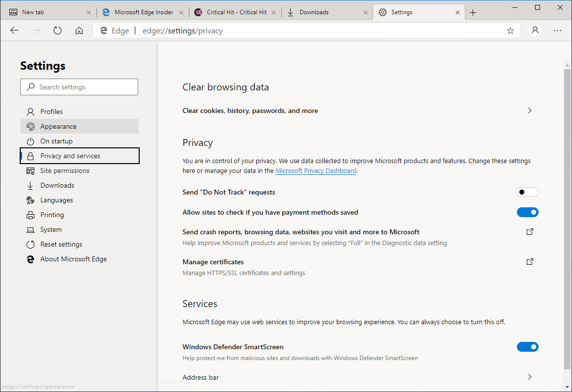Switch to the Critical Hit tab

coord(234,12)
